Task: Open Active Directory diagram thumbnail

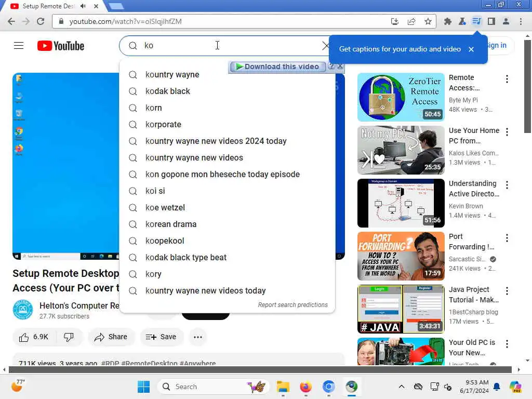Action: click(401, 203)
